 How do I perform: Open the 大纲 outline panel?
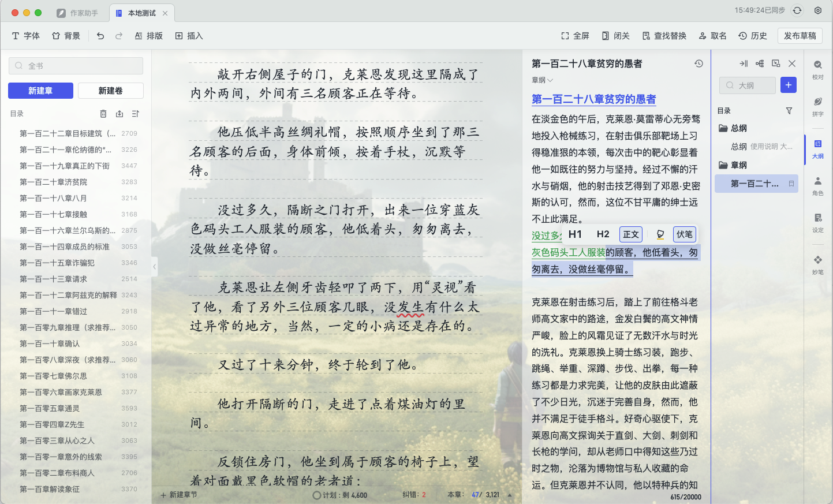818,148
